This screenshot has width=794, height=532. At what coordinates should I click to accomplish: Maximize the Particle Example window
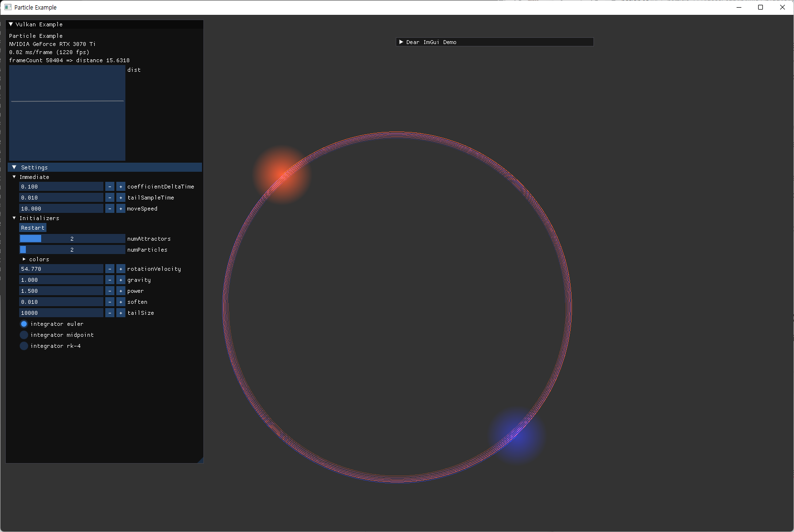(x=760, y=7)
